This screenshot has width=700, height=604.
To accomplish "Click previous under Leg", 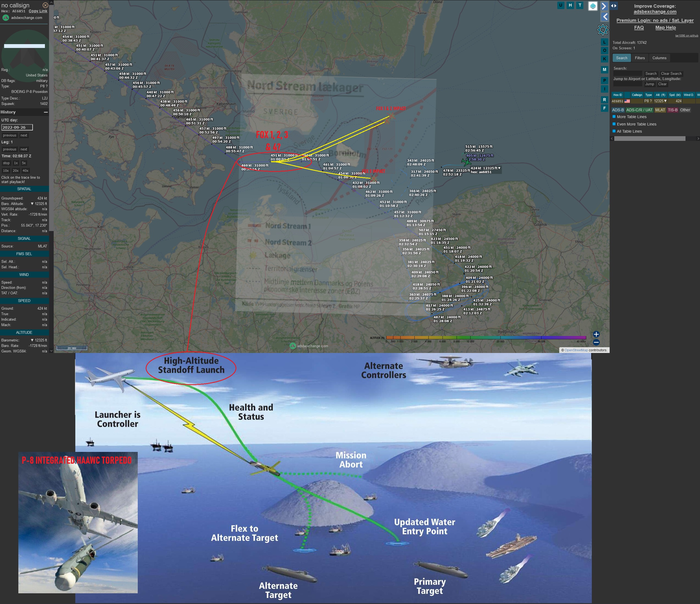I will (10, 149).
